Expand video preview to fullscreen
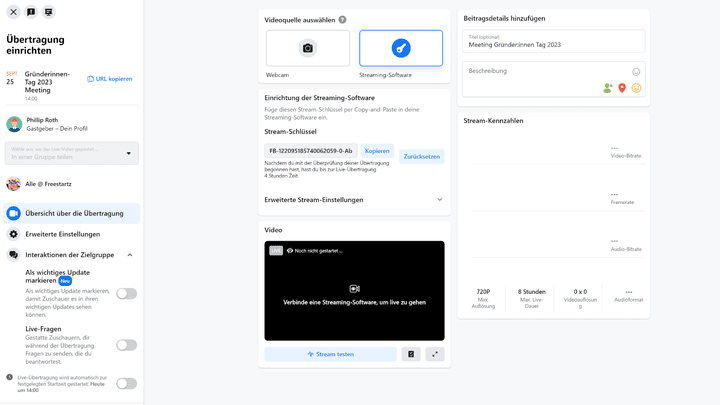This screenshot has height=405, width=720. tap(434, 354)
